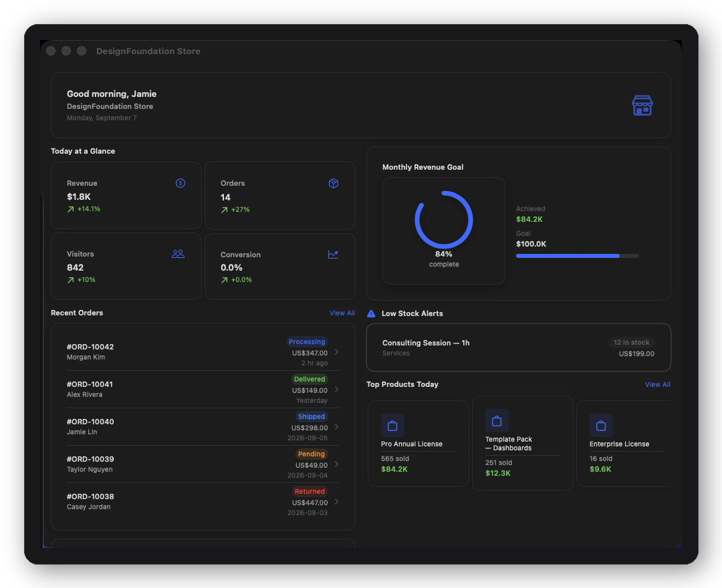The image size is (722, 588).
Task: Click customer name Alex Rivera
Action: coord(84,394)
